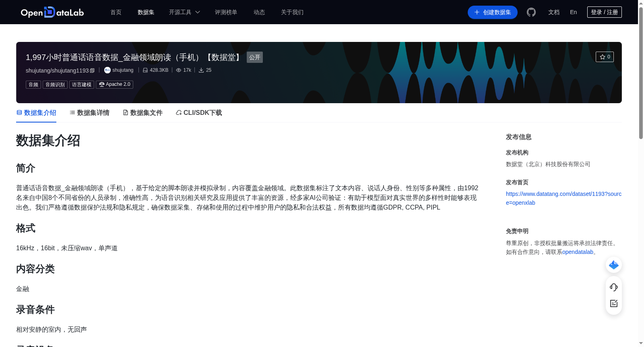Click the 语言建模 tag
This screenshot has height=347, width=644.
tap(82, 85)
